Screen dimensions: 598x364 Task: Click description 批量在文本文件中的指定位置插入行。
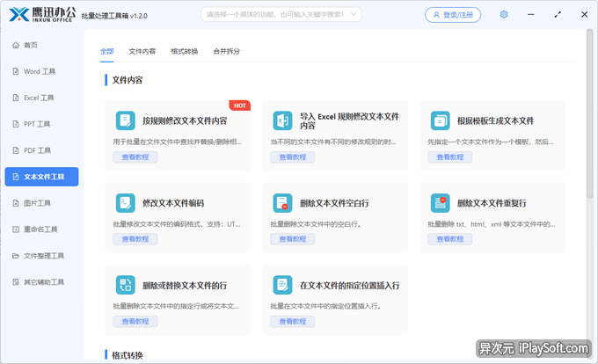pyautogui.click(x=325, y=306)
